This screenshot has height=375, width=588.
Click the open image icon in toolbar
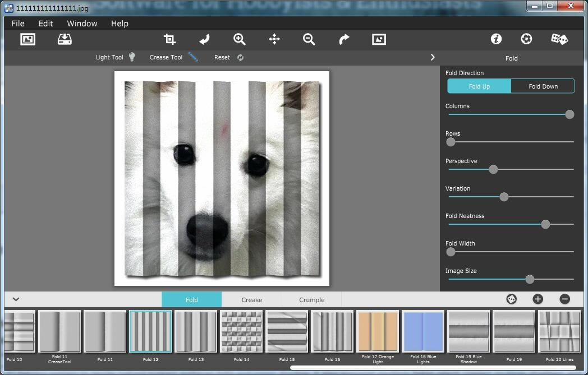27,39
